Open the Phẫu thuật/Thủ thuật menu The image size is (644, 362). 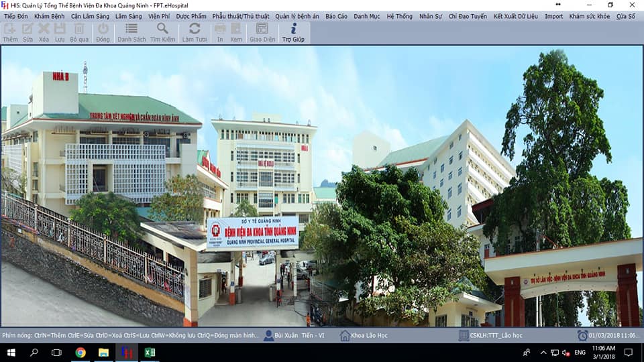pyautogui.click(x=241, y=16)
